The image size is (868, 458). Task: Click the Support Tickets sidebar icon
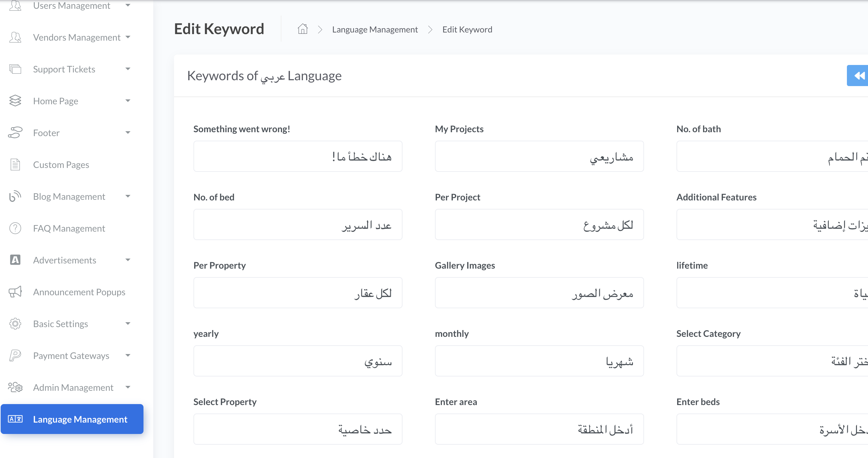click(x=15, y=69)
